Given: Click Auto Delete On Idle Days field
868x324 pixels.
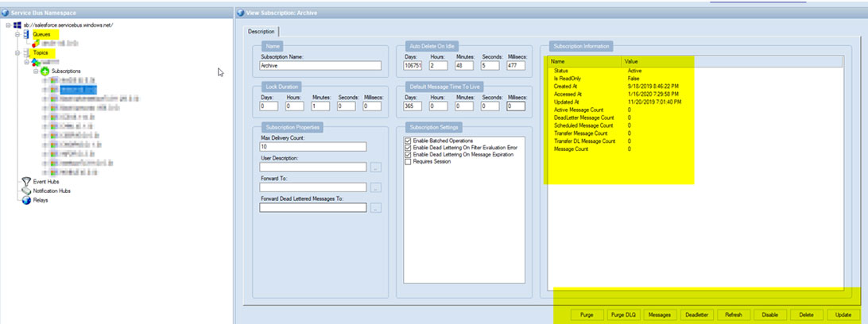Looking at the screenshot, I should pyautogui.click(x=413, y=66).
